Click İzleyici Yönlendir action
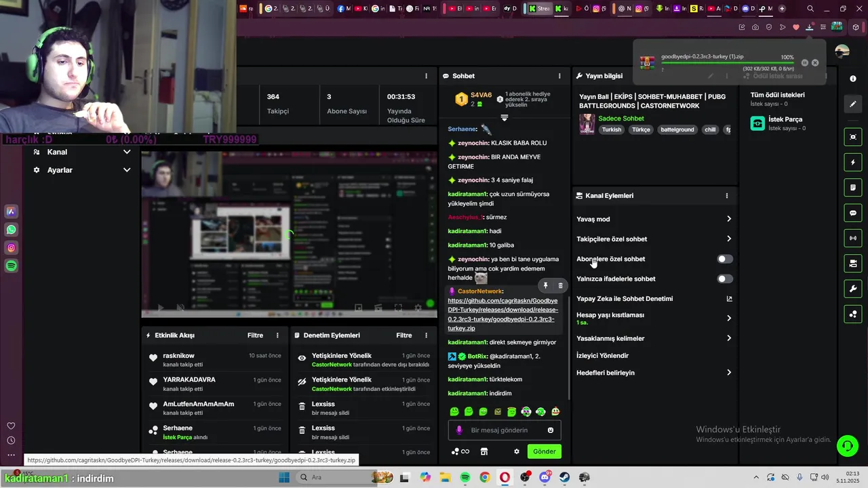Screen dimensions: 868x488 pos(602,356)
